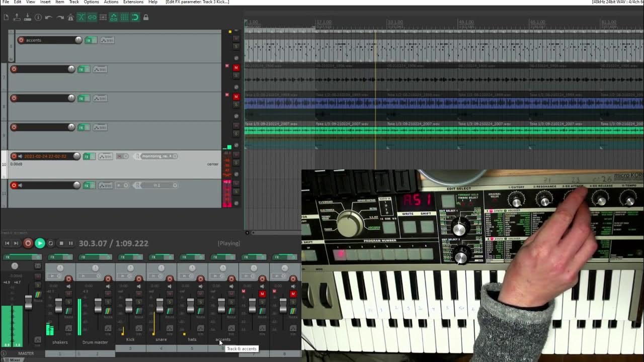Click the master volume fader

click(x=28, y=302)
